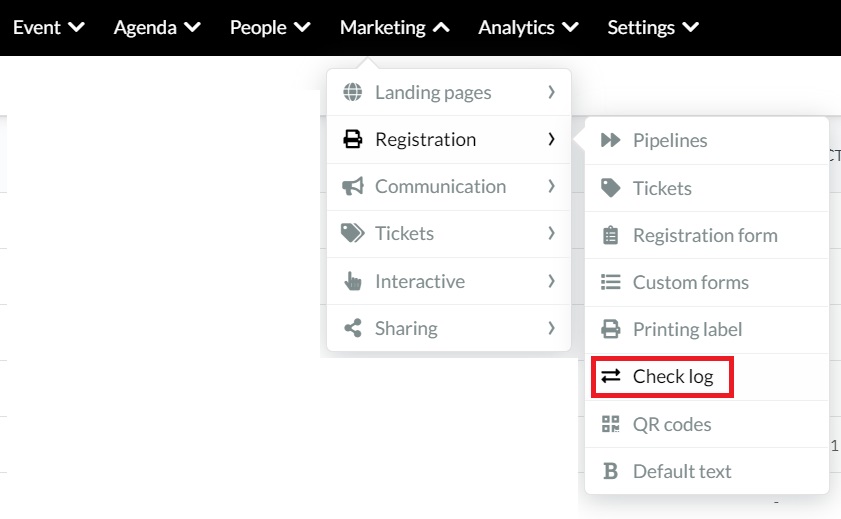841x519 pixels.
Task: Click the clipboard icon for Registration form
Action: click(x=610, y=235)
